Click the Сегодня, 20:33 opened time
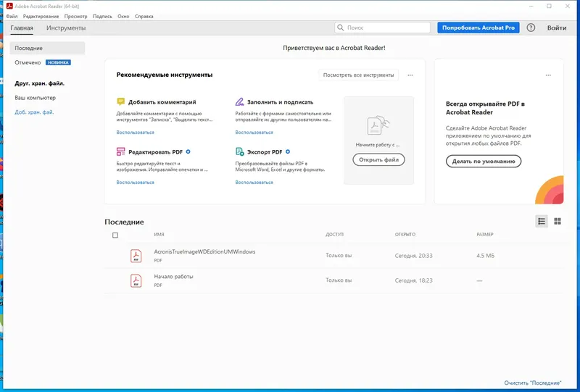Image resolution: width=580 pixels, height=392 pixels. click(413, 256)
